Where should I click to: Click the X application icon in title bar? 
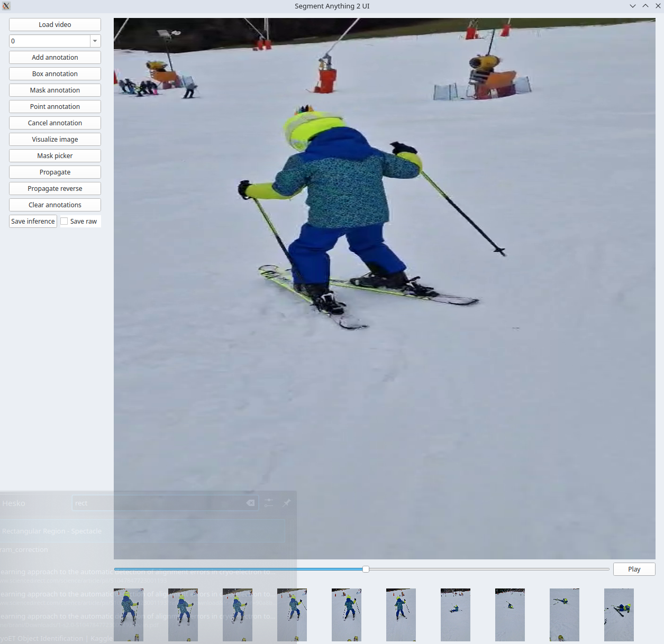[6, 6]
